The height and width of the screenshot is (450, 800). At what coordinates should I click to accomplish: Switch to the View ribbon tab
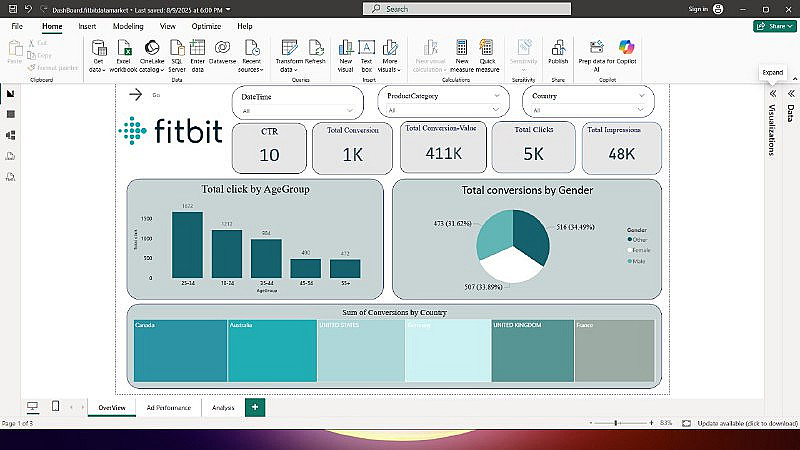coord(167,26)
